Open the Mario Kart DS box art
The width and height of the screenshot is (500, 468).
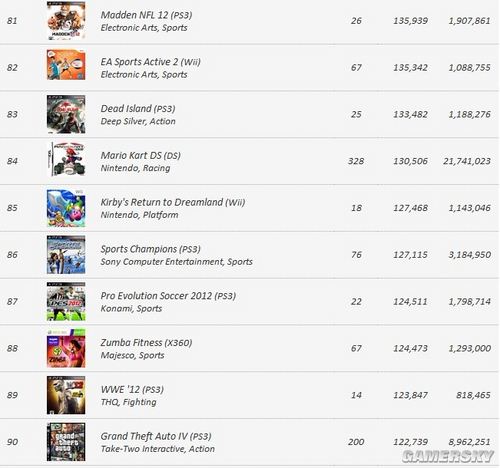coord(67,159)
